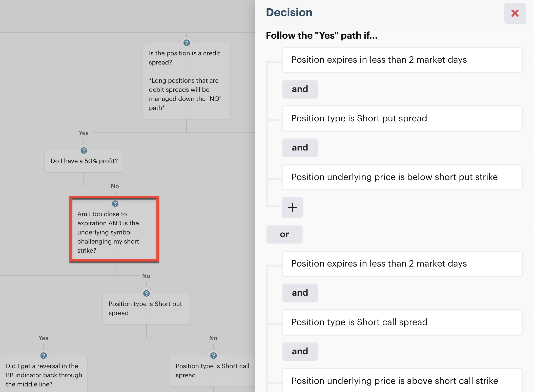The height and width of the screenshot is (392, 534).
Task: Select the 'Do I have a 50% profit?' node
Action: click(x=84, y=161)
